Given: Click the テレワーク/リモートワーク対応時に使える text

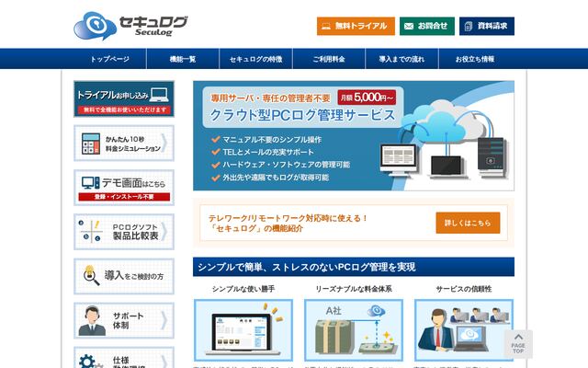Looking at the screenshot, I should (x=288, y=218).
